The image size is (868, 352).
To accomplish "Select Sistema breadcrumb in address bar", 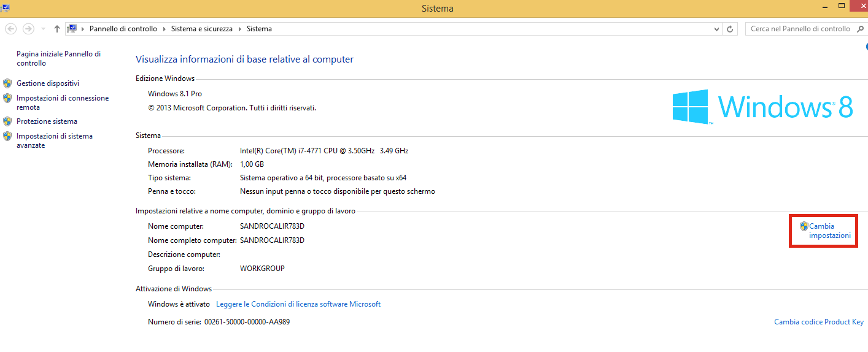I will click(259, 29).
